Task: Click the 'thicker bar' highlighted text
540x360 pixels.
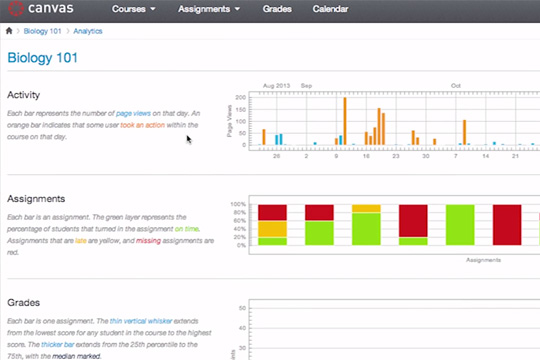Action: 58,344
